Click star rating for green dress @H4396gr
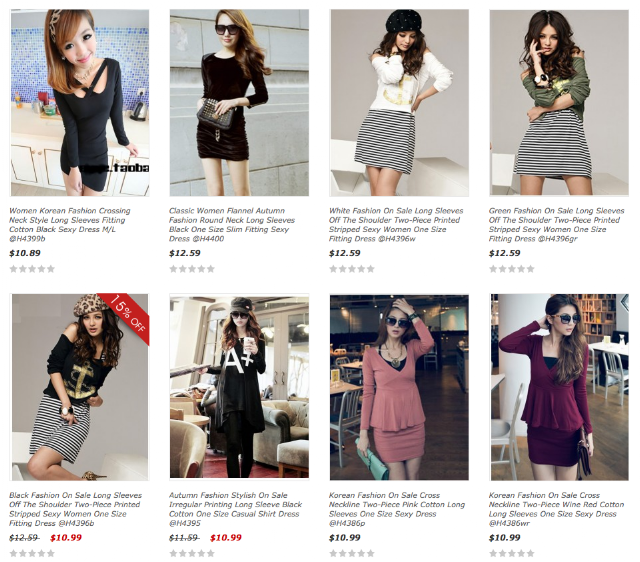Image resolution: width=640 pixels, height=562 pixels. click(512, 269)
